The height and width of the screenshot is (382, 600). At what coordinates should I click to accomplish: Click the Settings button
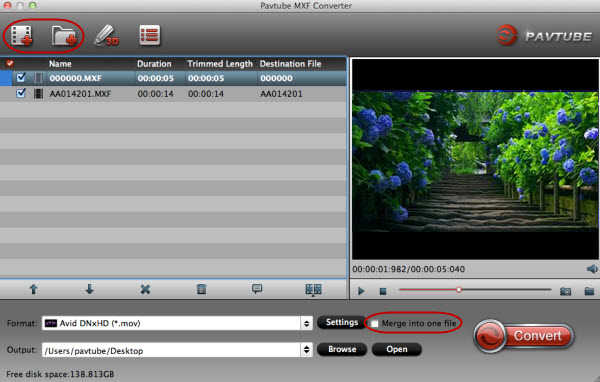click(342, 322)
